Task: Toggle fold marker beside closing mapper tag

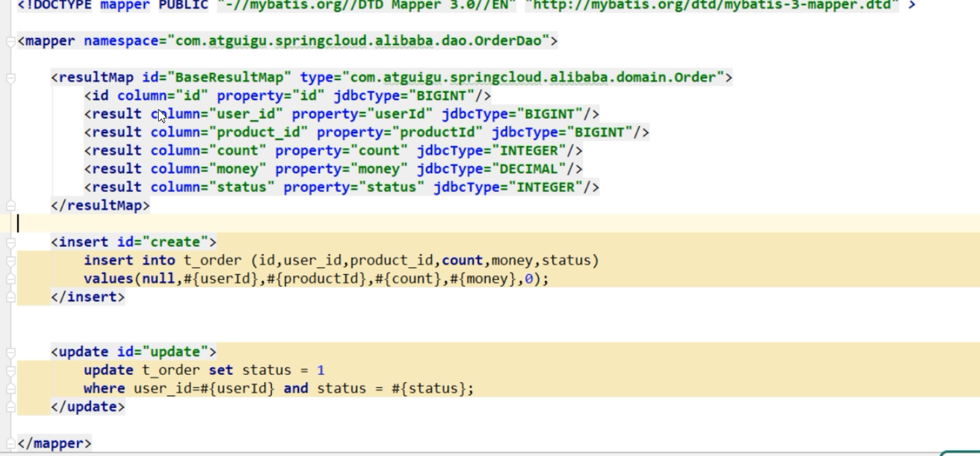Action: click(11, 444)
